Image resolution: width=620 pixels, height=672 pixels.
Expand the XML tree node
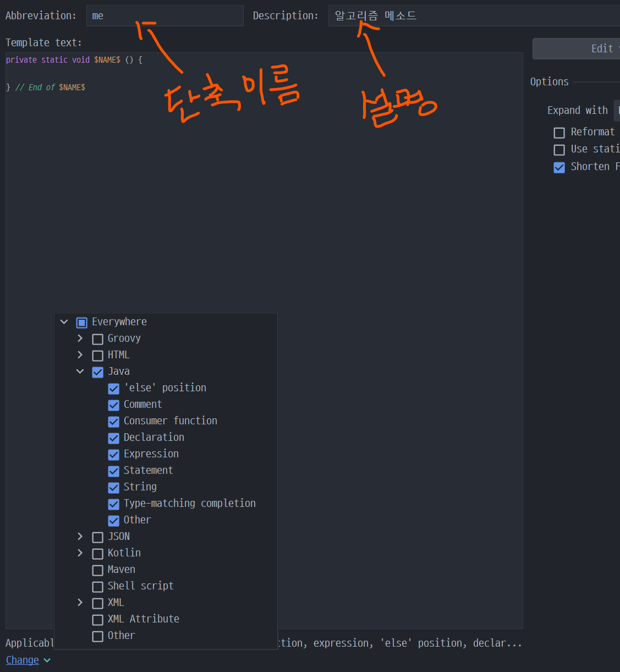pos(80,602)
